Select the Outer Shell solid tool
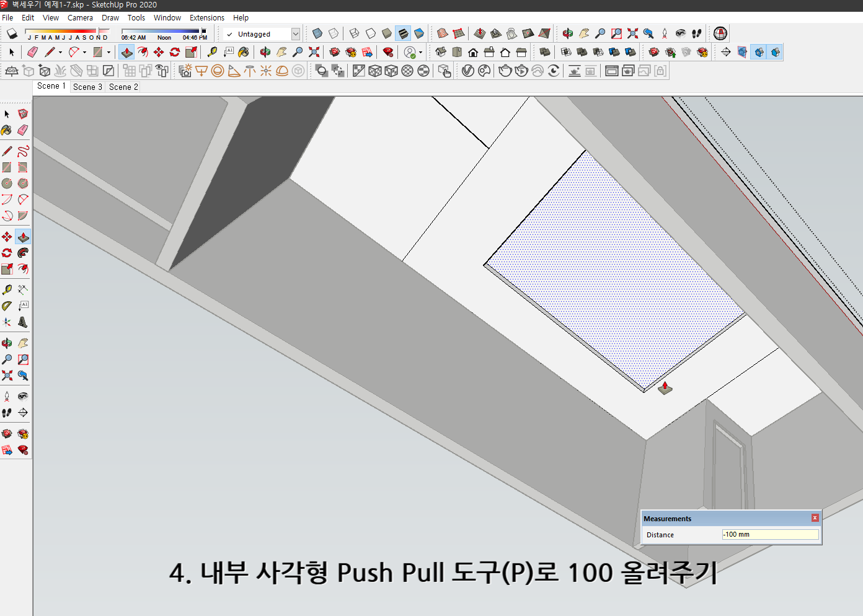This screenshot has height=616, width=863. [545, 52]
